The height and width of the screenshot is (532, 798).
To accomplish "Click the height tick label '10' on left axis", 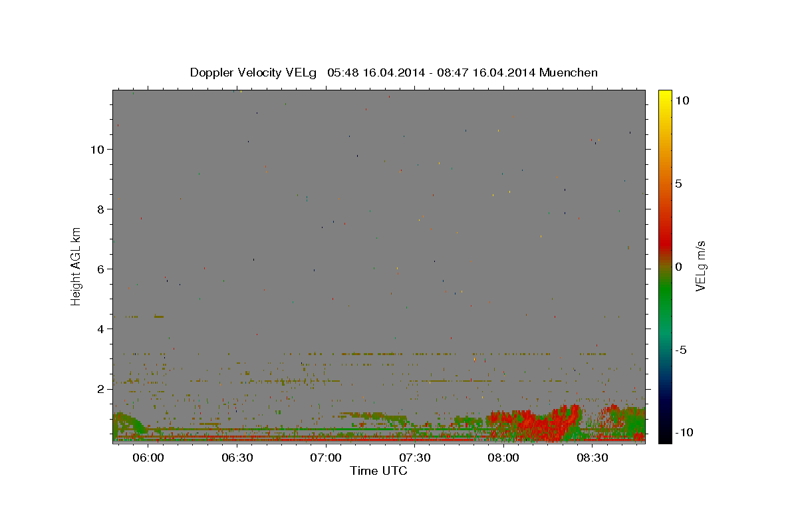I will [98, 150].
